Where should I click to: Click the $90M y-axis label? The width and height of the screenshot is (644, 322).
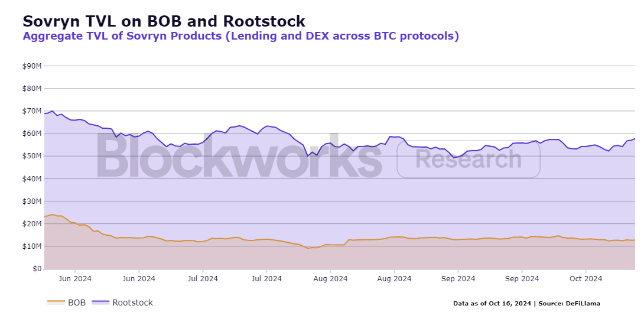(32, 66)
